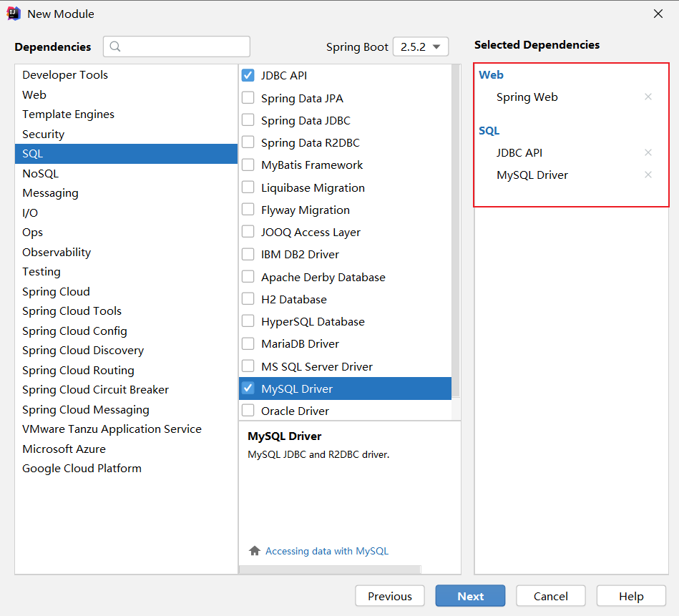Open Accessing data with MySQL guide
679x616 pixels.
(327, 551)
